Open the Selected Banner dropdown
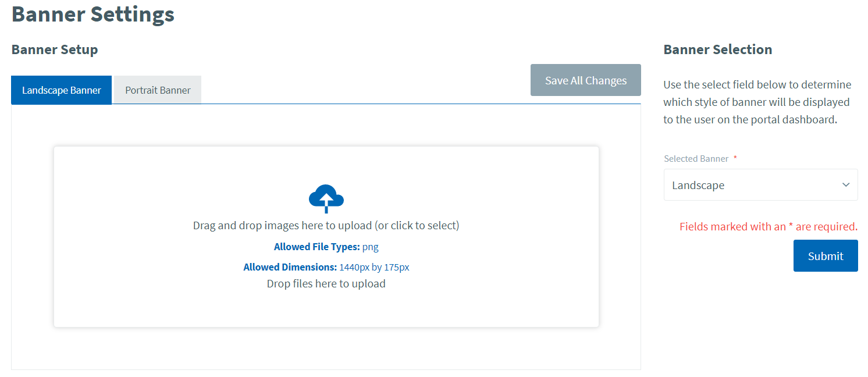The width and height of the screenshot is (868, 377). (x=760, y=185)
